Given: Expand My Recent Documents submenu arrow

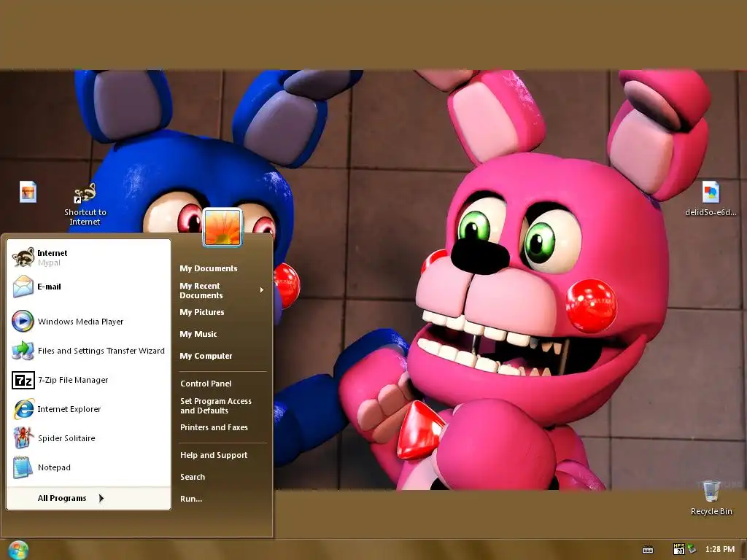Looking at the screenshot, I should 262,290.
